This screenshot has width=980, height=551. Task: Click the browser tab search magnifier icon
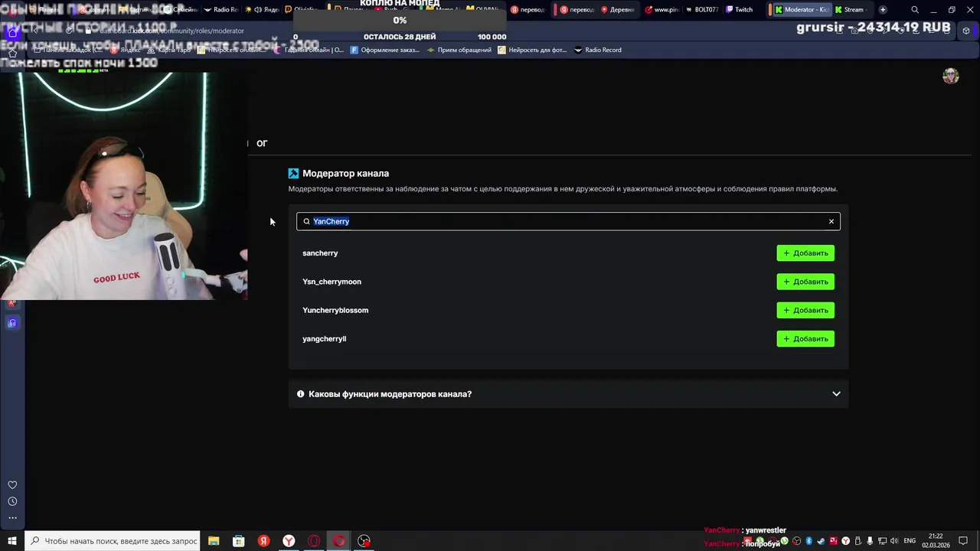coord(915,10)
